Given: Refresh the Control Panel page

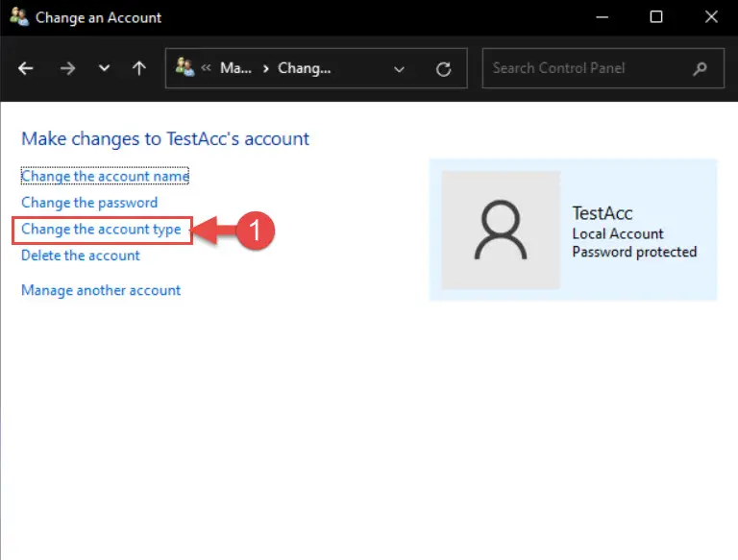Looking at the screenshot, I should coord(443,69).
